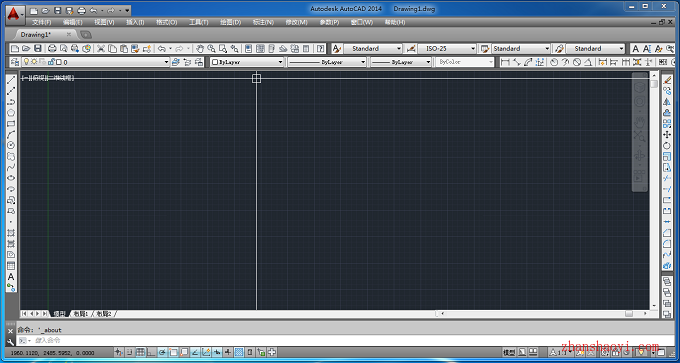Click the Zoom Realtime magnifier icon
The width and height of the screenshot is (680, 363).
[211, 49]
